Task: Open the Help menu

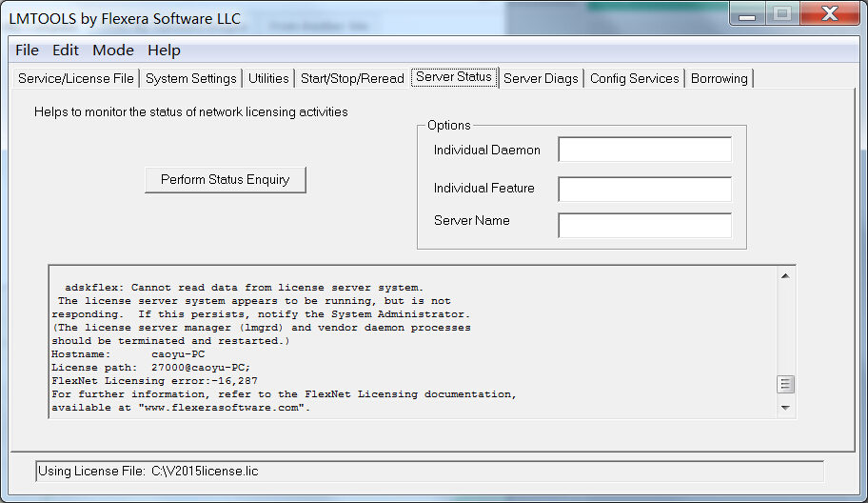Action: tap(164, 50)
